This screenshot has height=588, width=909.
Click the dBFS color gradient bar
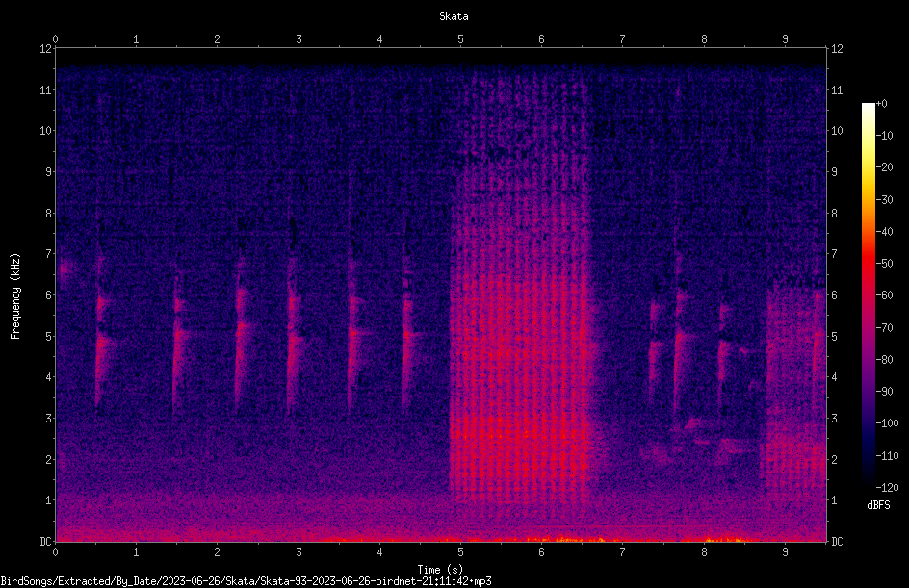[868, 294]
